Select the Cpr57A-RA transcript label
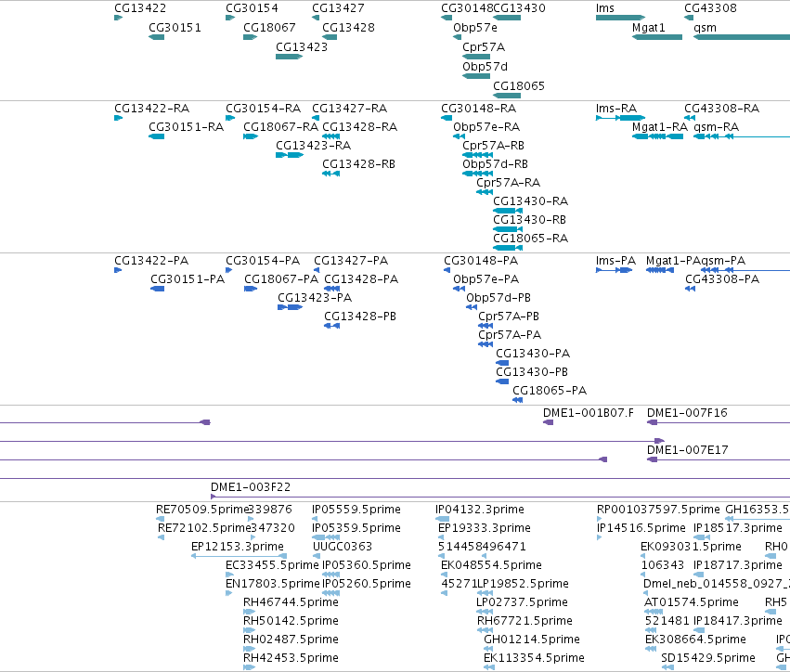 click(x=509, y=183)
